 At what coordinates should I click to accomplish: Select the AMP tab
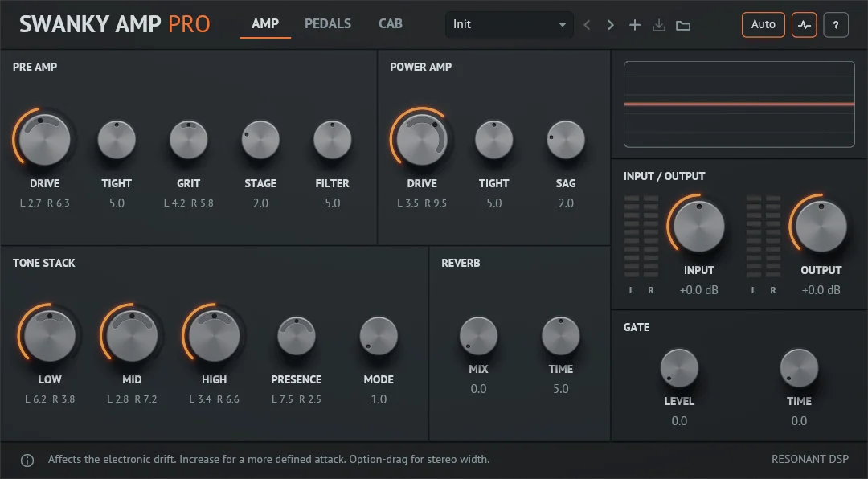pos(265,24)
